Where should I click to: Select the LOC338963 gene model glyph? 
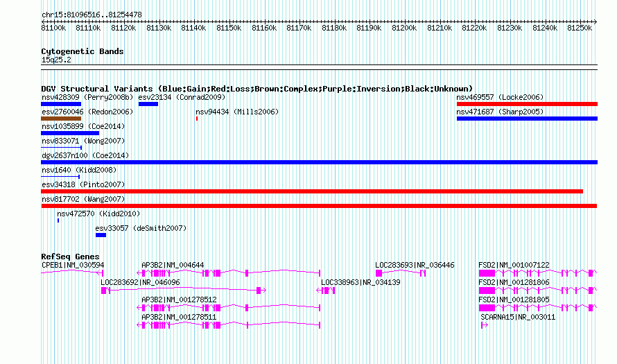coord(326,291)
